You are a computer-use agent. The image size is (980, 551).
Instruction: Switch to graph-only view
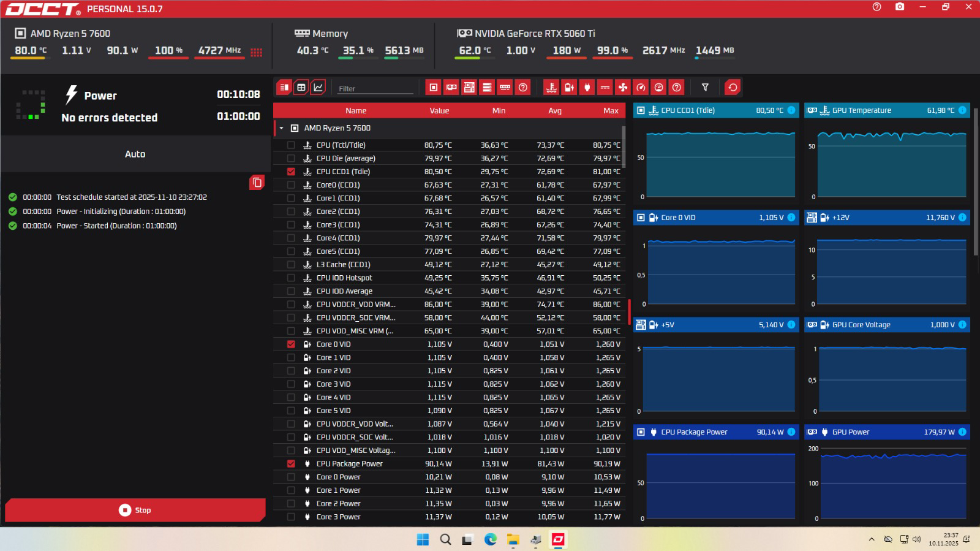coord(318,88)
